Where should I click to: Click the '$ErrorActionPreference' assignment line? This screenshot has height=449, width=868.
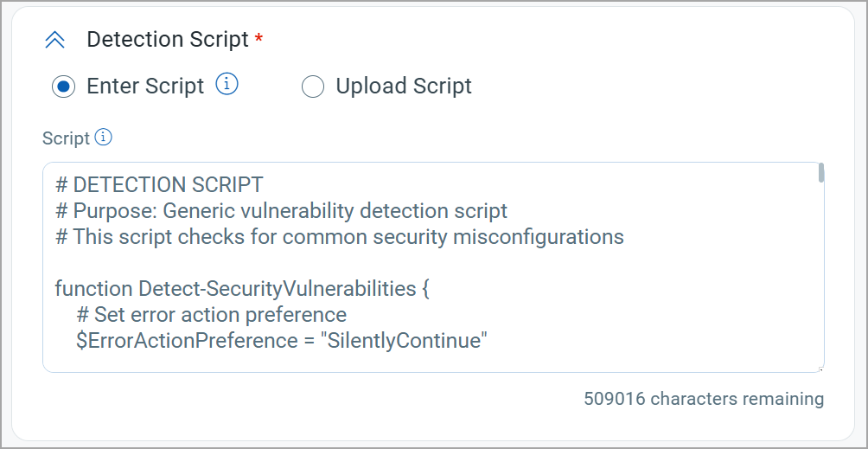point(282,341)
